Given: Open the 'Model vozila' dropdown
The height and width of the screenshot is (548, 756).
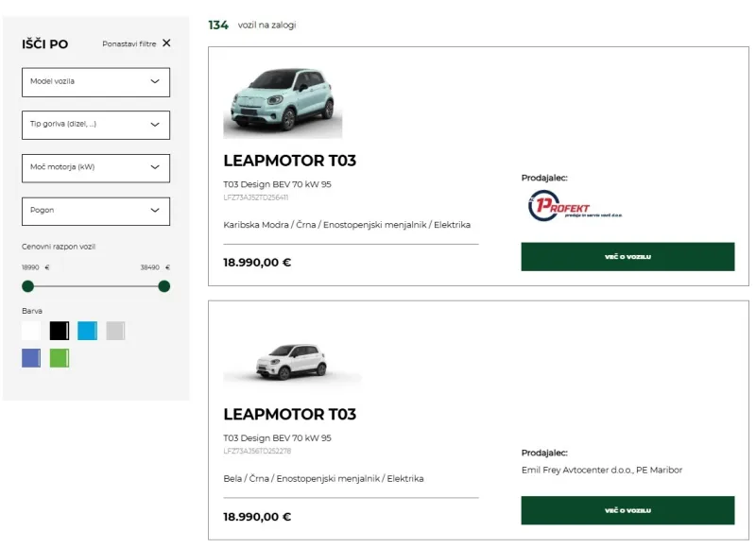Looking at the screenshot, I should [x=96, y=82].
